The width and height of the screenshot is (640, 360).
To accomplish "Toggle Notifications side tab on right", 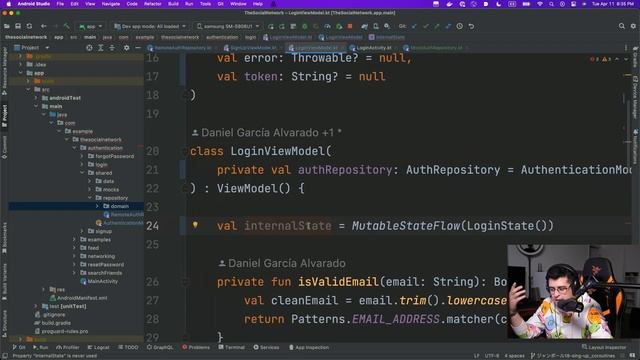I will [636, 147].
